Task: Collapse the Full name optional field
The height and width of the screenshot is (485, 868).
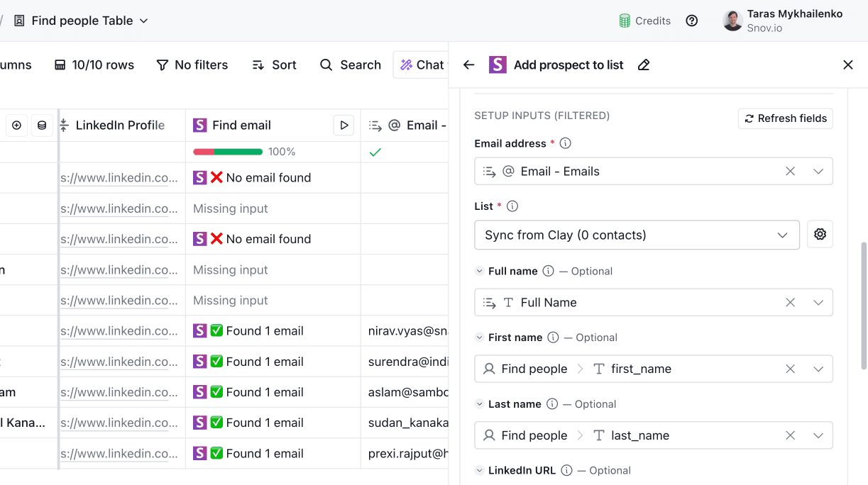Action: 480,272
